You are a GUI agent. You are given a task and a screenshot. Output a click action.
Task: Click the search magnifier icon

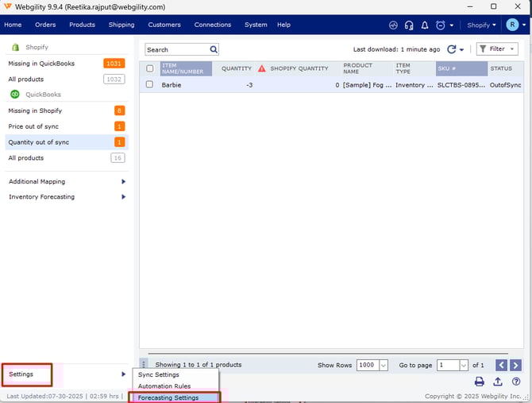coord(214,49)
